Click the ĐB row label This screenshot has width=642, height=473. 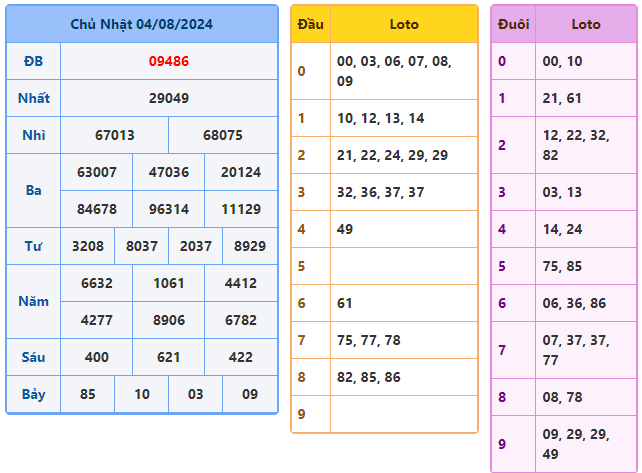(x=33, y=61)
